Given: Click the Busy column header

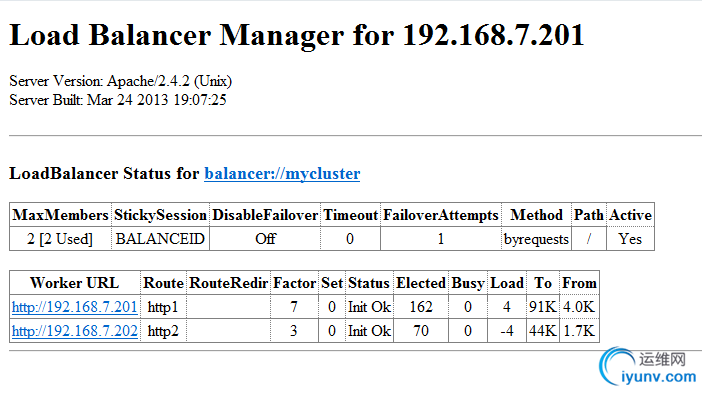Looking at the screenshot, I should pyautogui.click(x=468, y=283).
